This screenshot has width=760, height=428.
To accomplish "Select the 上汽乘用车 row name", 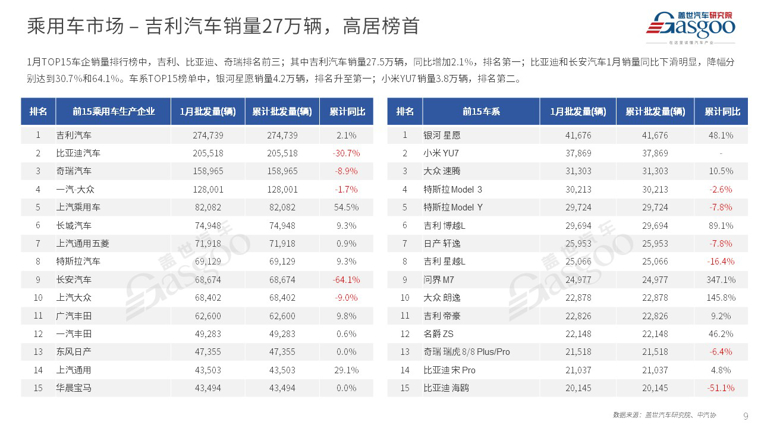I will [x=78, y=207].
